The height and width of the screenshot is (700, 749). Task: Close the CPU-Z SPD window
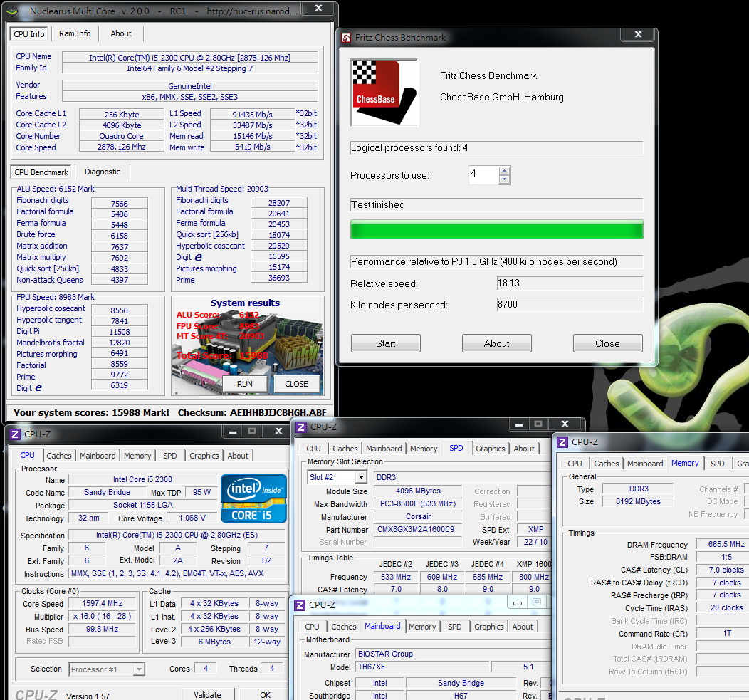(x=565, y=424)
